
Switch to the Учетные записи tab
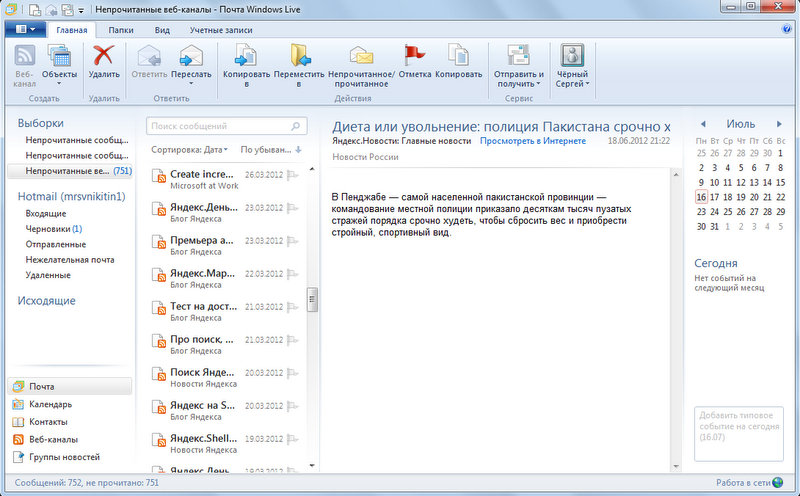tap(221, 30)
